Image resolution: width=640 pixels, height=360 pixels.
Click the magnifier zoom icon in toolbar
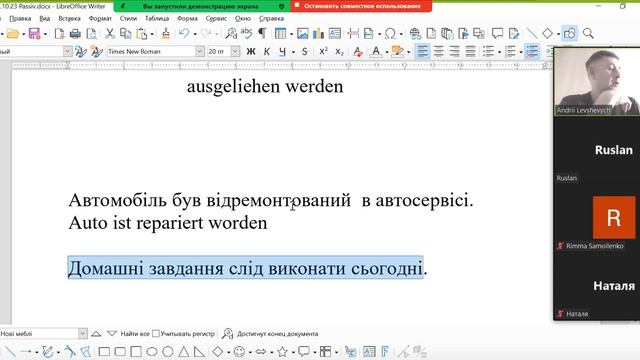tap(588, 33)
